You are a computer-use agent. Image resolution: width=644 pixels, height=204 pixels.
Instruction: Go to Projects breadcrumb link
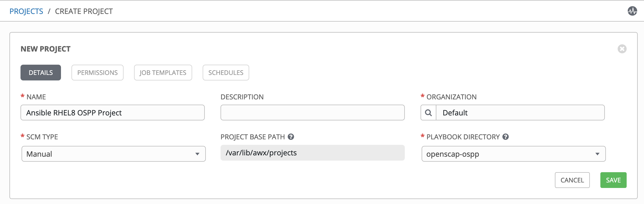[26, 11]
